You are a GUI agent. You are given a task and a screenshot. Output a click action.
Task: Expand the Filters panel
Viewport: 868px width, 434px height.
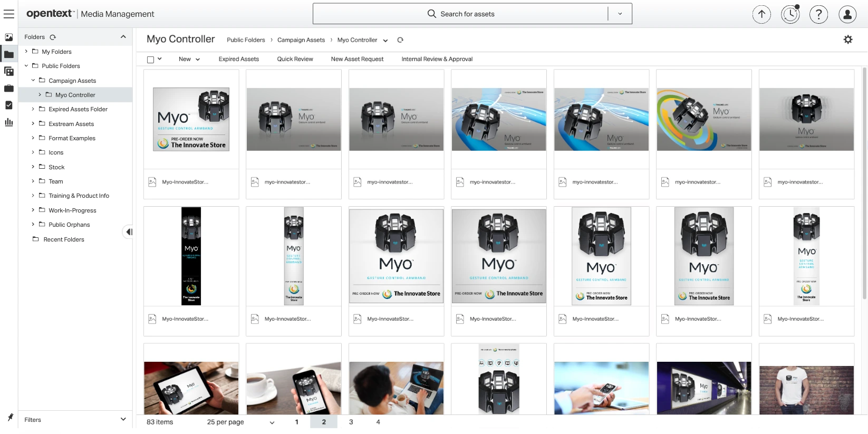pyautogui.click(x=123, y=420)
